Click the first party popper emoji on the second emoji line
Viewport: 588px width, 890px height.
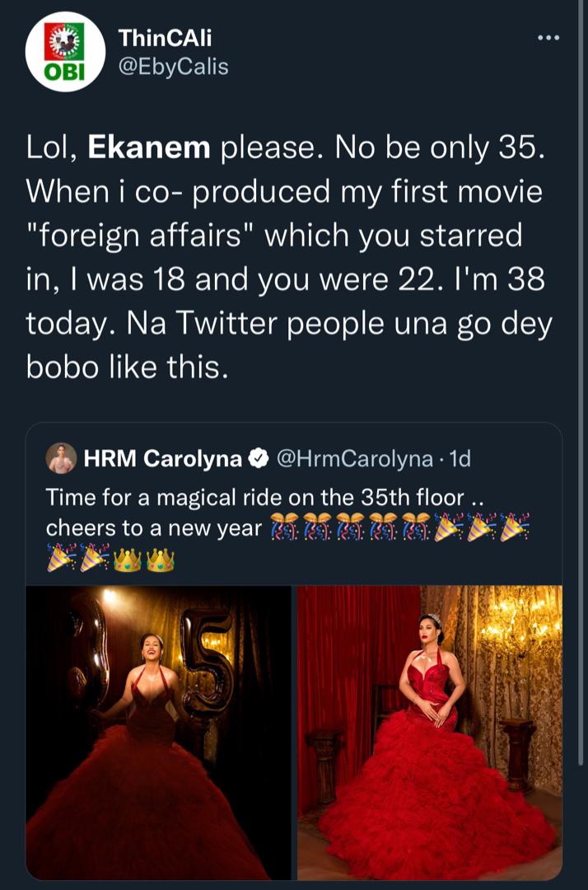pos(60,560)
